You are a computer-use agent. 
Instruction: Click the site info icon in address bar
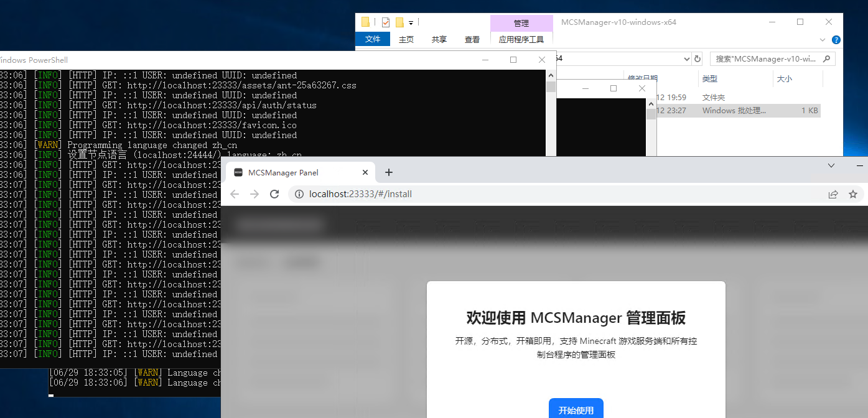(x=299, y=194)
